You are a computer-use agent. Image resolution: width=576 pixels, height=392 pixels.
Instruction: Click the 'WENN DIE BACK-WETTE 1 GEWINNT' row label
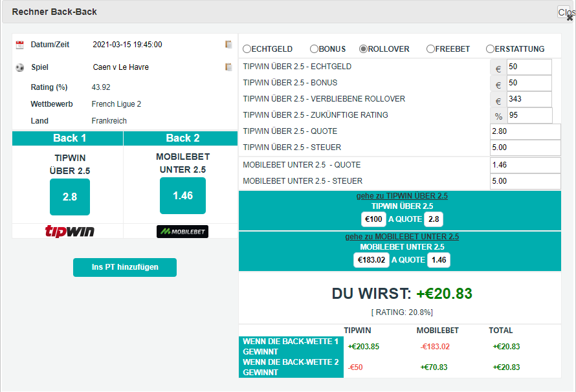291,347
